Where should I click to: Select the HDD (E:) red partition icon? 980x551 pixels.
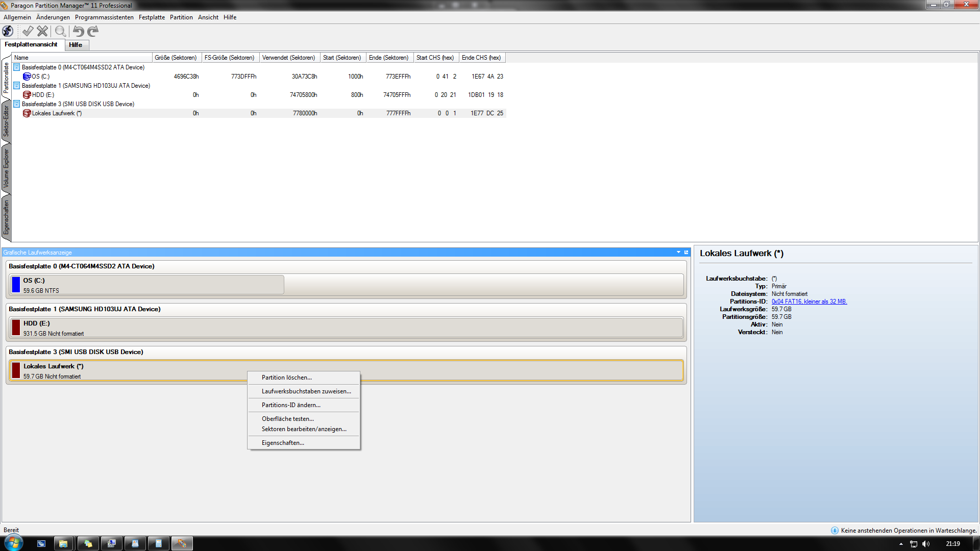(x=27, y=95)
